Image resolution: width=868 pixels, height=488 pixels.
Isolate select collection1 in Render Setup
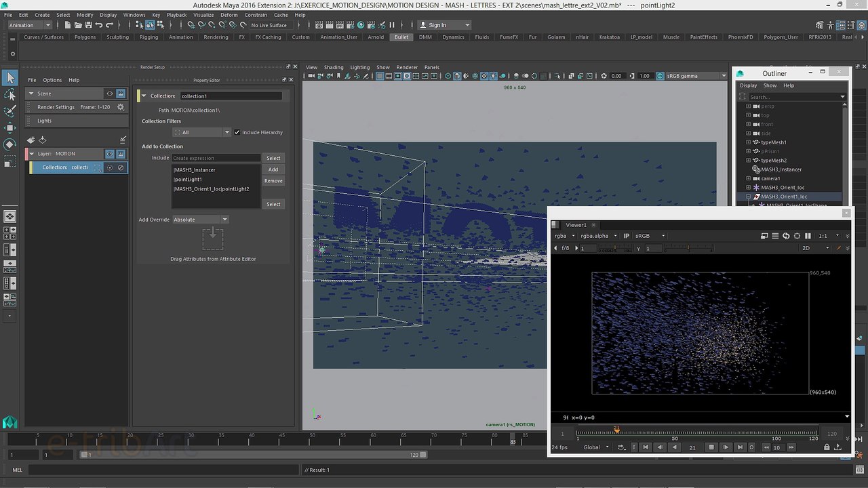pos(110,167)
